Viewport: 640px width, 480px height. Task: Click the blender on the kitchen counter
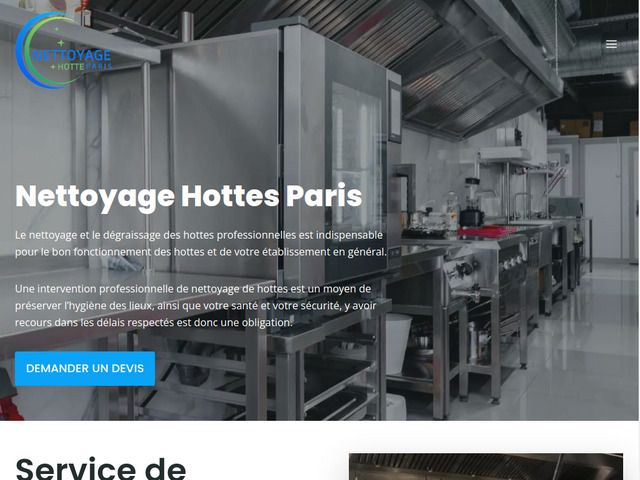471,202
